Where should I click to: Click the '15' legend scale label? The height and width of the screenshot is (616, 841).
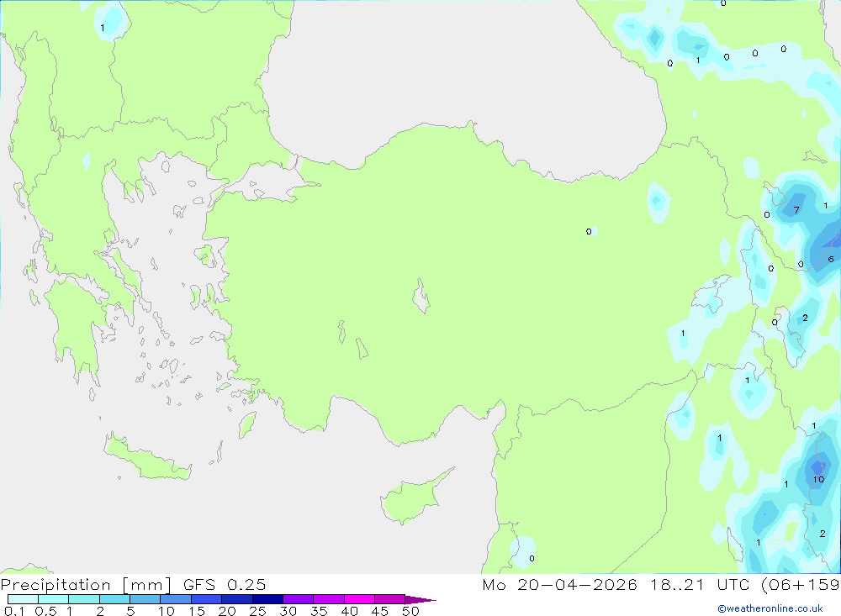click(x=197, y=611)
